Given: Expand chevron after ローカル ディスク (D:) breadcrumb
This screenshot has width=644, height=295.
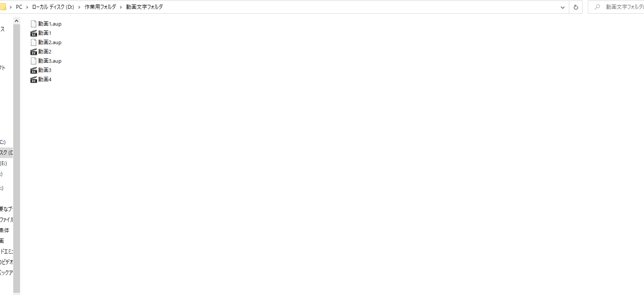Looking at the screenshot, I should pyautogui.click(x=79, y=7).
